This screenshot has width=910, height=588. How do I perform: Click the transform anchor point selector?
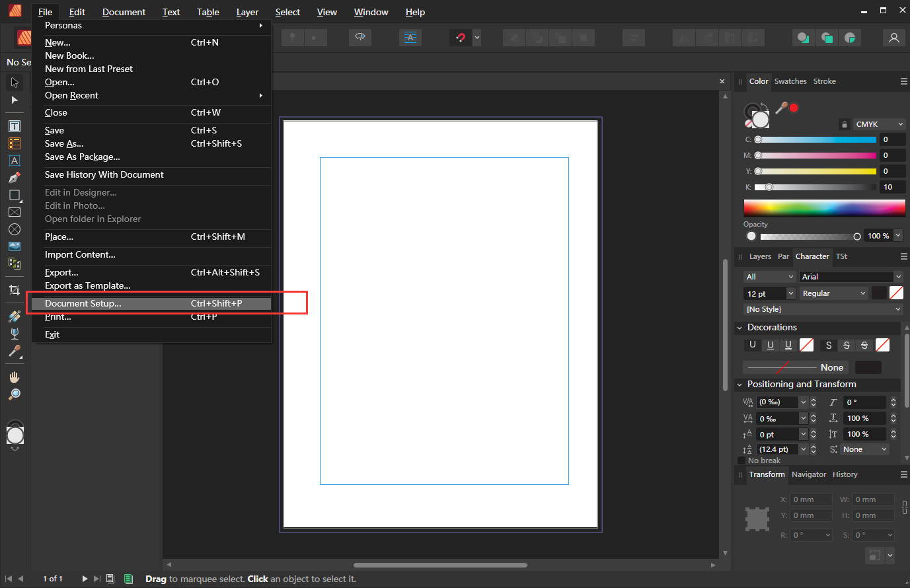tap(757, 519)
